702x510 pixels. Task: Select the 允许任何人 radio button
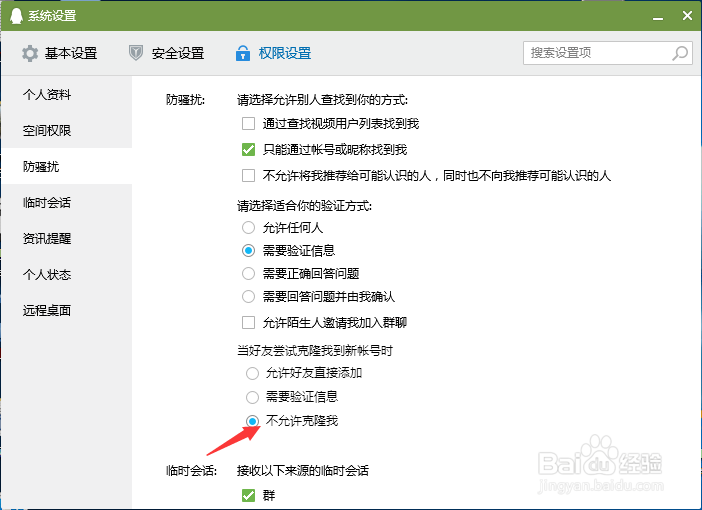click(x=248, y=227)
